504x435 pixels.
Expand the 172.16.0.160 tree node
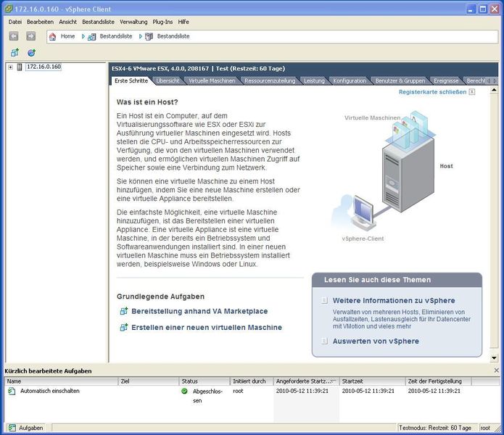point(11,67)
